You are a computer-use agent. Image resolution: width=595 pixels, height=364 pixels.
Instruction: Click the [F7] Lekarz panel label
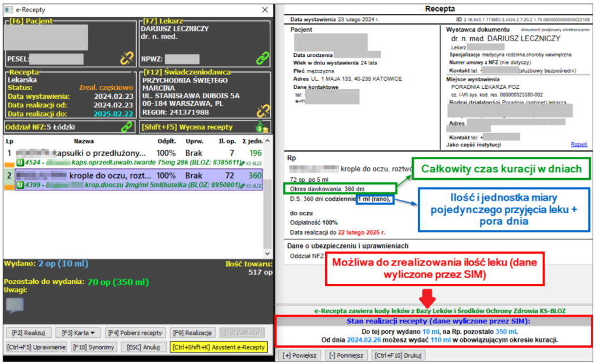pyautogui.click(x=163, y=21)
